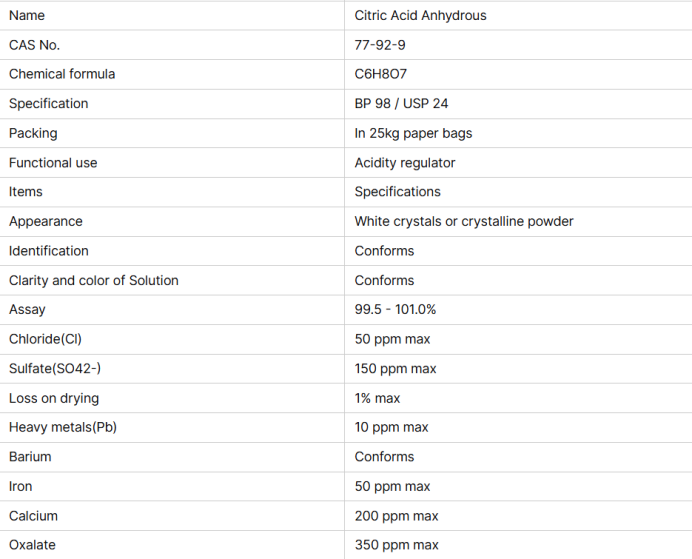Click the "White crystals or crystalline powder" text
This screenshot has width=692, height=559.
463,221
